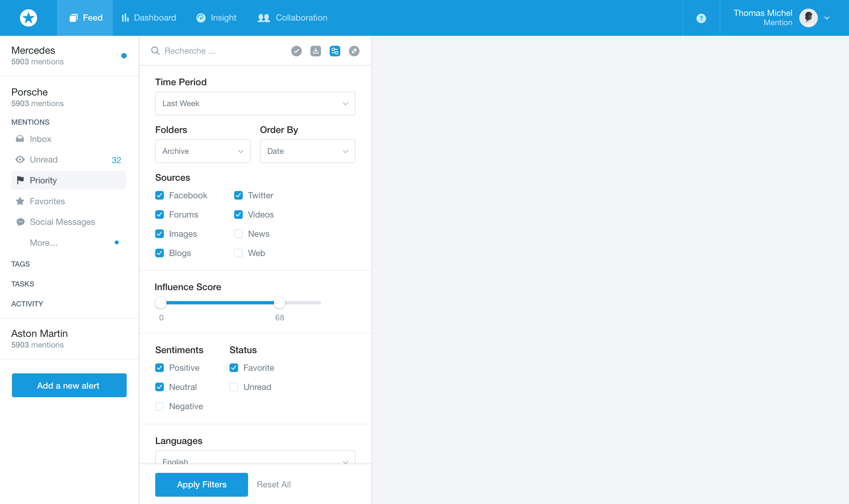Click the Add a new alert button
The height and width of the screenshot is (504, 849).
click(x=69, y=385)
